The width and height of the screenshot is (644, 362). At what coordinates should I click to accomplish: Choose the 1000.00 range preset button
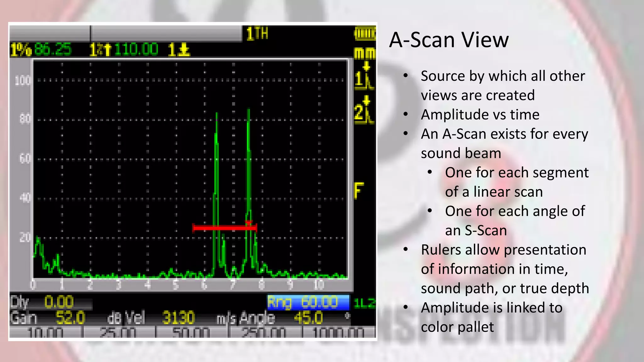click(339, 332)
